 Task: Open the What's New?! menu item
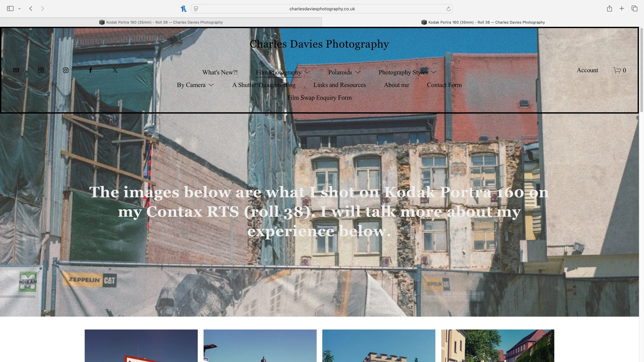220,72
